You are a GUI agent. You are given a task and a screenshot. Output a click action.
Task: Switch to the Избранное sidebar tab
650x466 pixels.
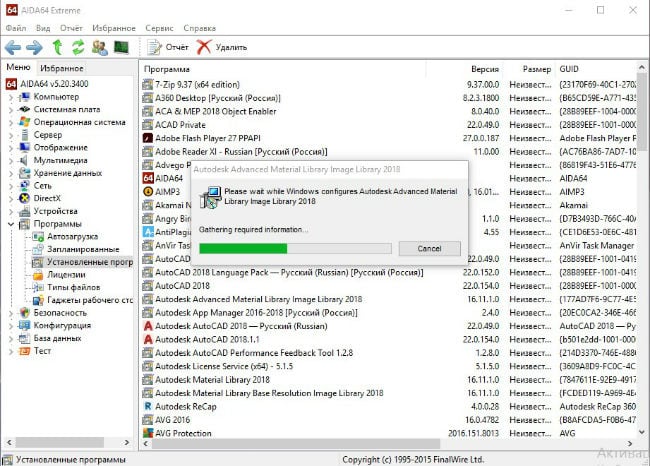62,68
